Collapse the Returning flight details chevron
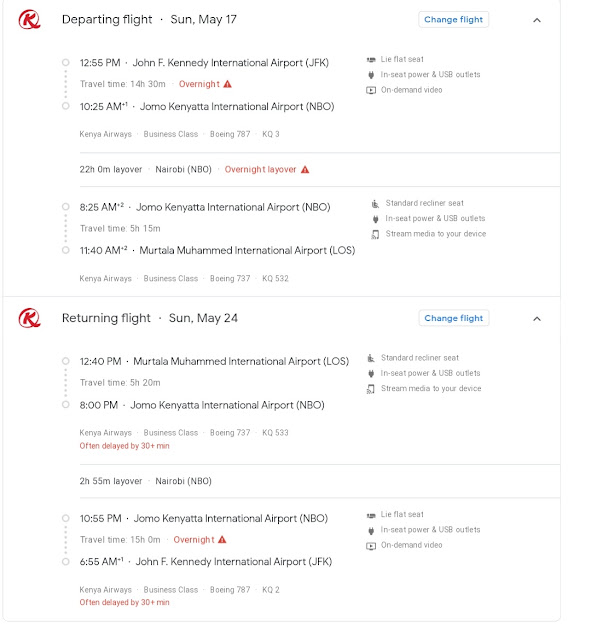 (x=537, y=319)
